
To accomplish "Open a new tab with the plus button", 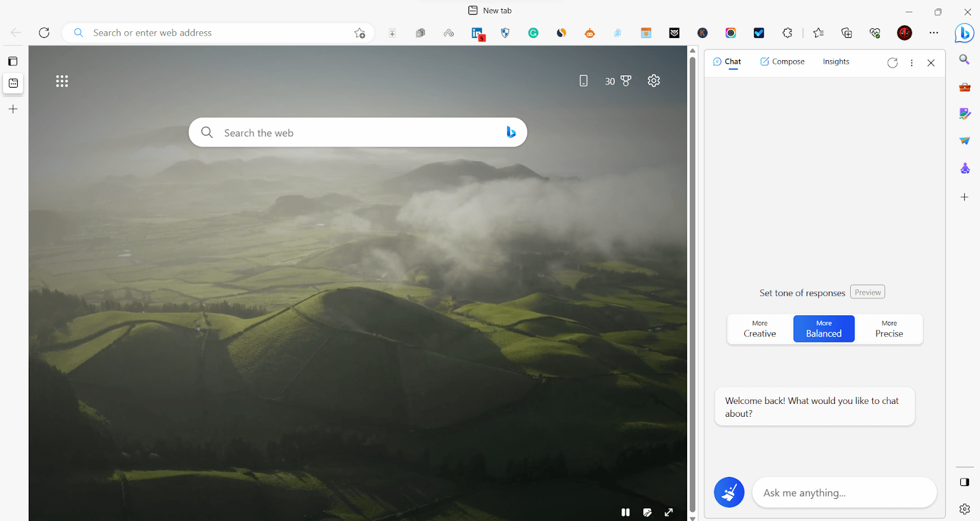I will pos(13,109).
